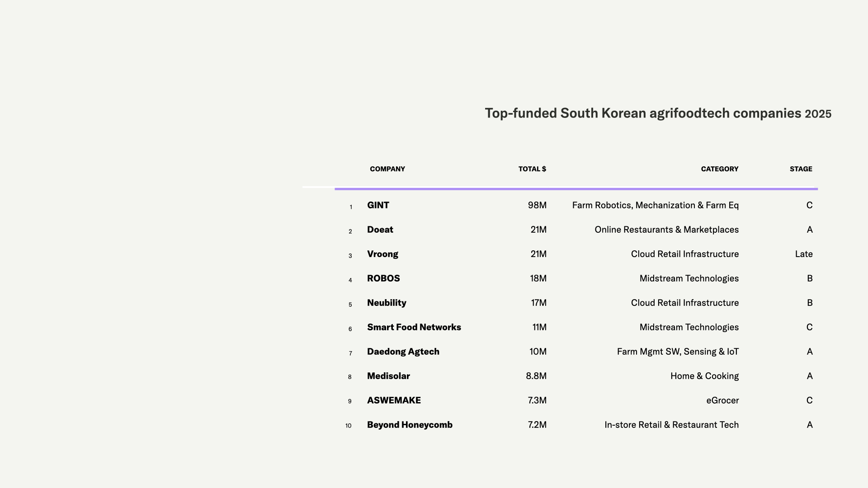Click the COMPANY column header
The image size is (868, 488).
coord(387,169)
